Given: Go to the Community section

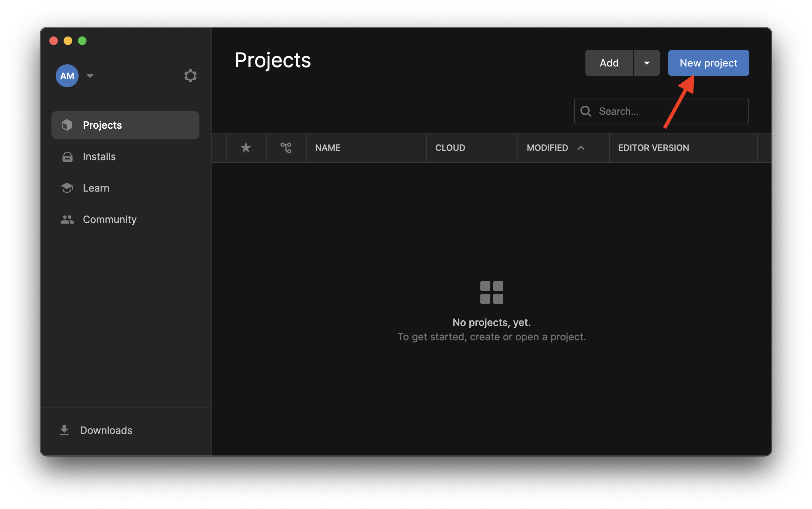Looking at the screenshot, I should tap(109, 219).
